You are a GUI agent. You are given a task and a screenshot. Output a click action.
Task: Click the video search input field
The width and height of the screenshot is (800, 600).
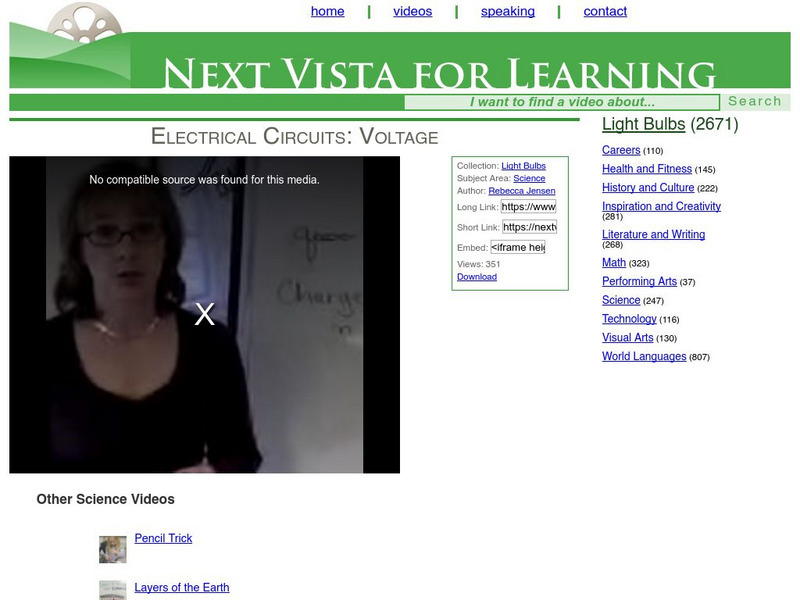562,102
